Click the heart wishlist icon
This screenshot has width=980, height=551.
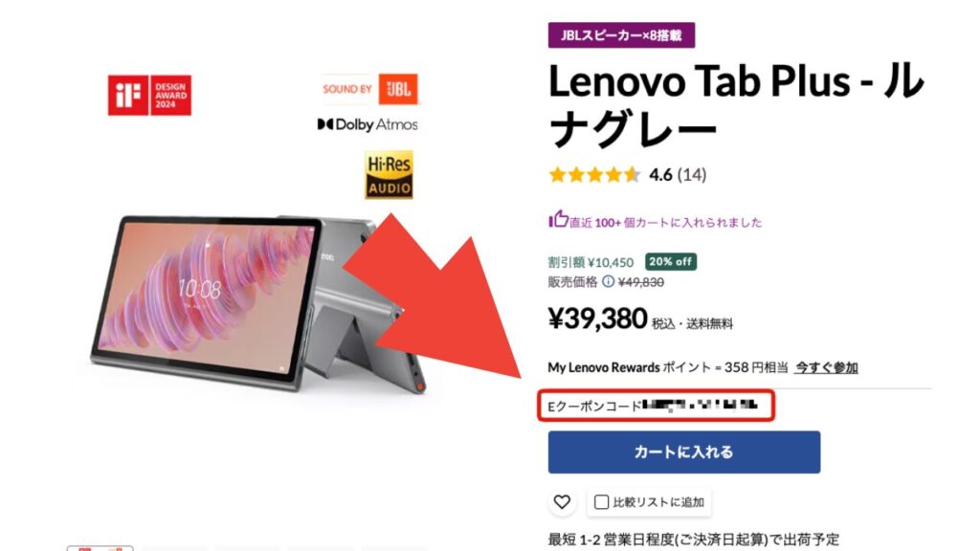coord(562,501)
